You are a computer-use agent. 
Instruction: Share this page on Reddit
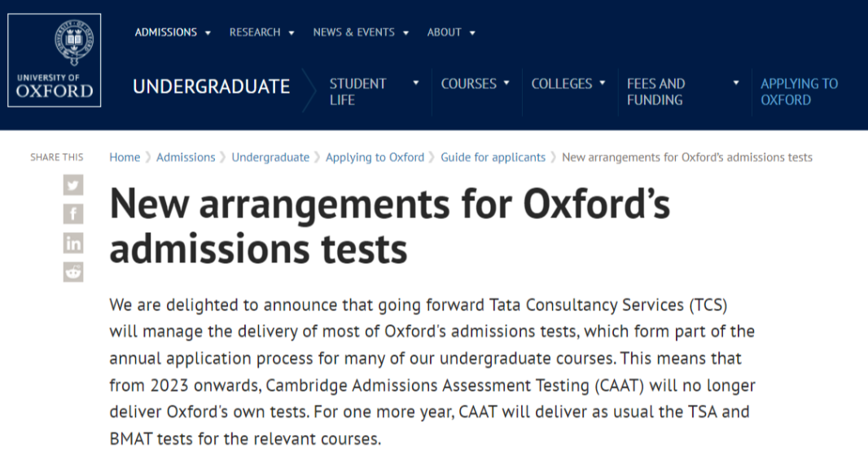point(73,272)
